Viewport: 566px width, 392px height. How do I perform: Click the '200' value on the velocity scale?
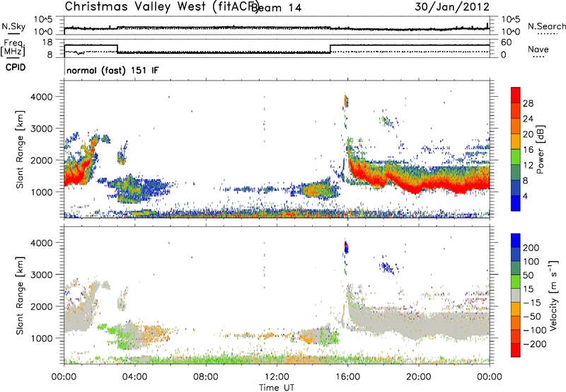(x=531, y=248)
